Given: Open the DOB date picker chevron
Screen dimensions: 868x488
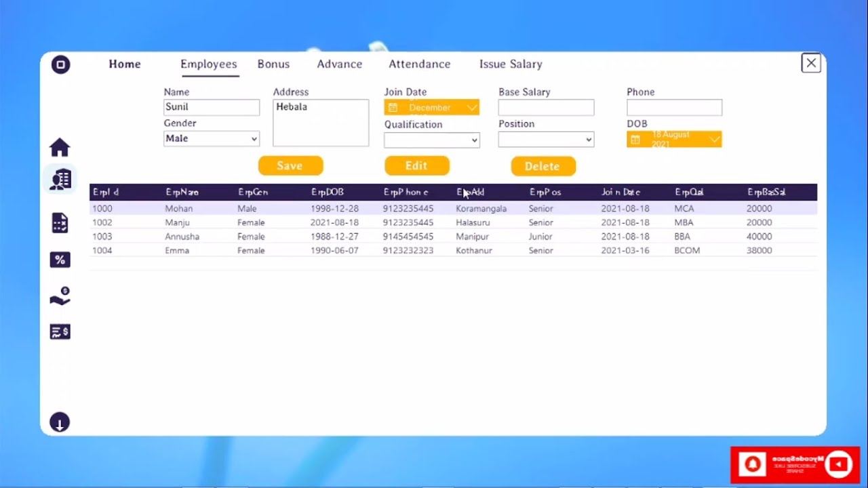Looking at the screenshot, I should point(715,139).
